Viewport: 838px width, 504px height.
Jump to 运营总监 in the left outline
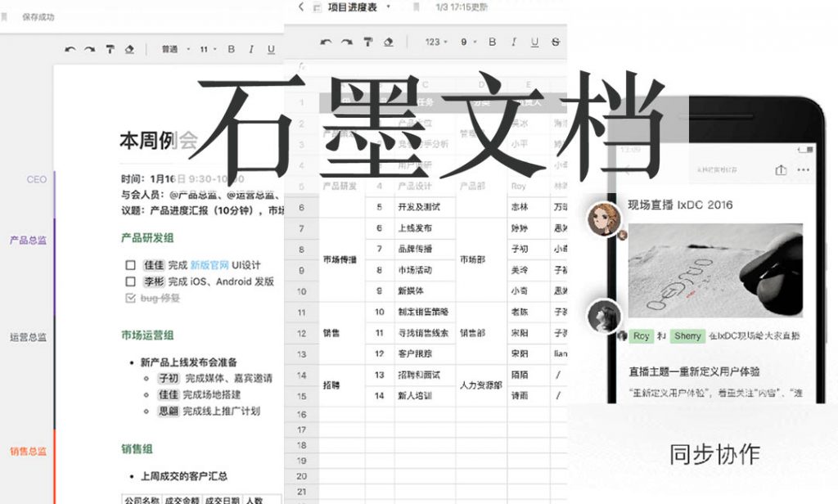28,337
